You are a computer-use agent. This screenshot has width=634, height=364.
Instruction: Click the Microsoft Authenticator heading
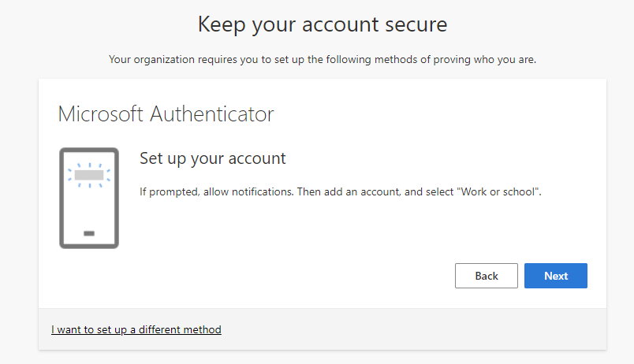click(x=166, y=114)
